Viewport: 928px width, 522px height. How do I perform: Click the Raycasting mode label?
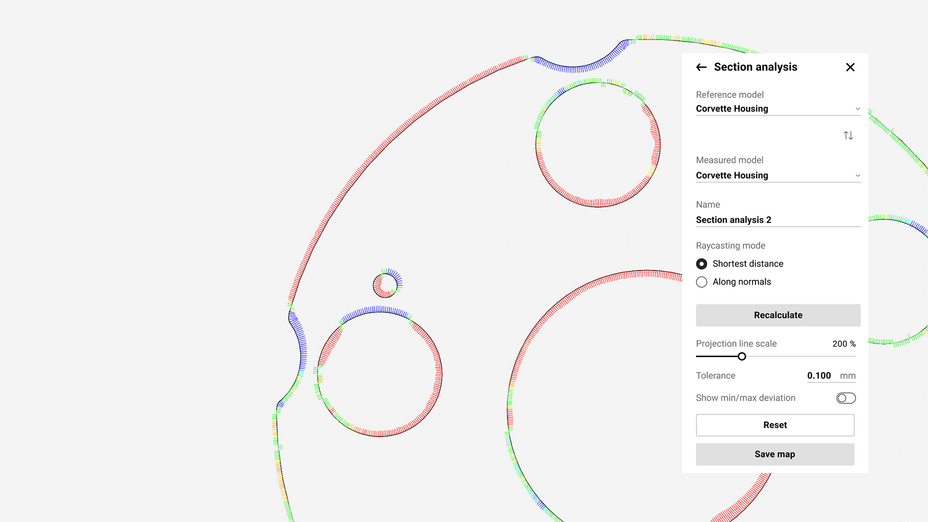730,246
